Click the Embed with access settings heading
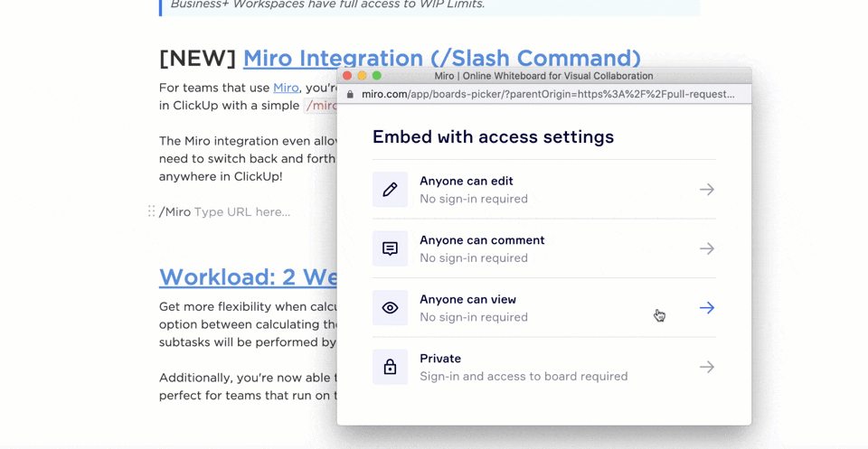This screenshot has height=449, width=868. 494,136
